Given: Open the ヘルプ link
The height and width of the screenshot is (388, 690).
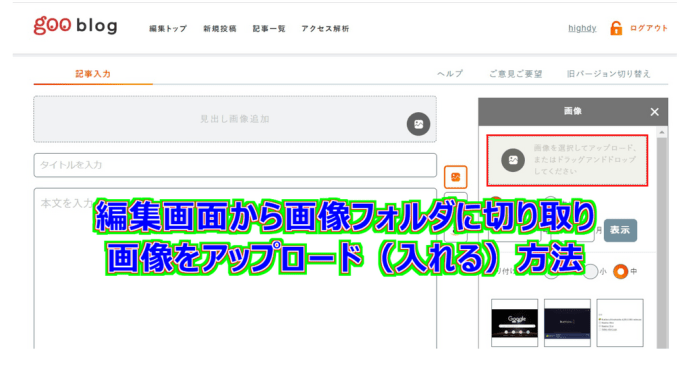Looking at the screenshot, I should click(x=450, y=74).
